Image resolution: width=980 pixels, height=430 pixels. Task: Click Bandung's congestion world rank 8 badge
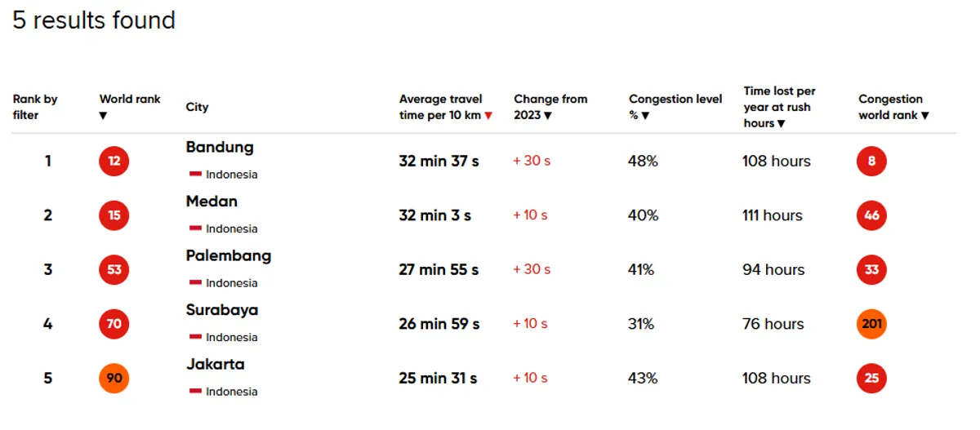(x=871, y=162)
